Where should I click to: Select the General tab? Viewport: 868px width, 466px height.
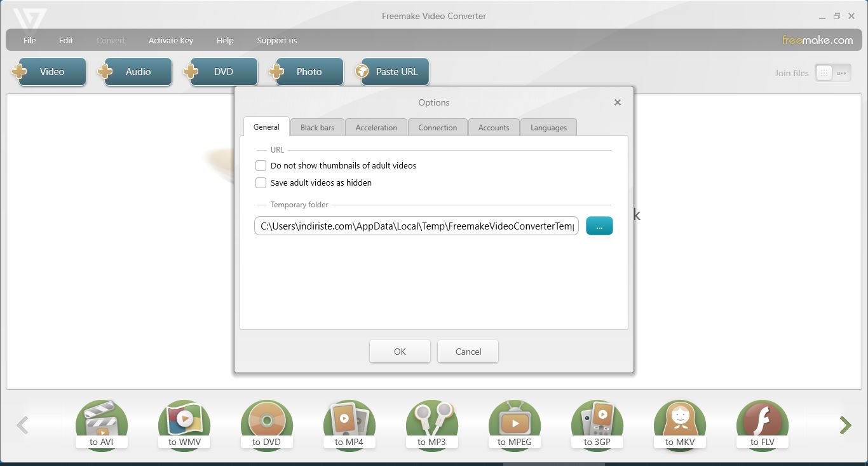click(266, 127)
